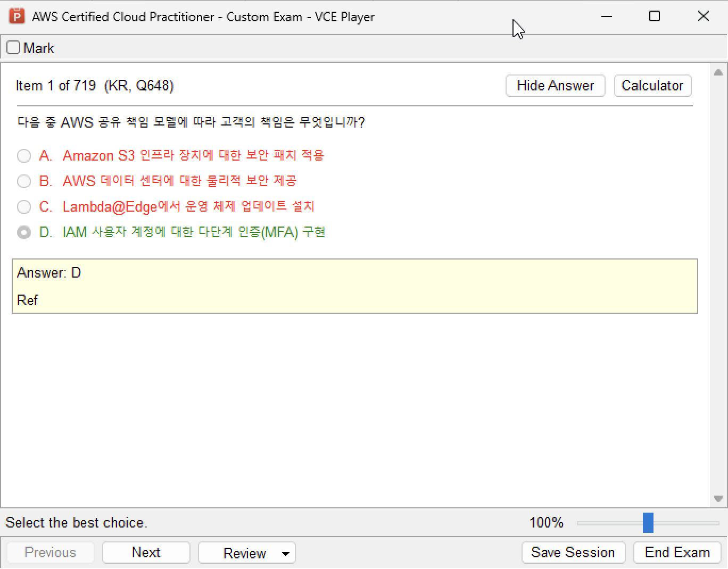The image size is (728, 569).
Task: Open the Calculator
Action: click(x=652, y=86)
